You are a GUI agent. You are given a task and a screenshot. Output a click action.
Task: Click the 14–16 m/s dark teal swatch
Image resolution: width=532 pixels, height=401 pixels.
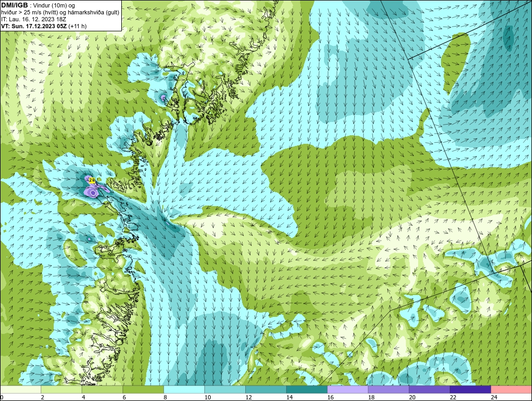307,389
